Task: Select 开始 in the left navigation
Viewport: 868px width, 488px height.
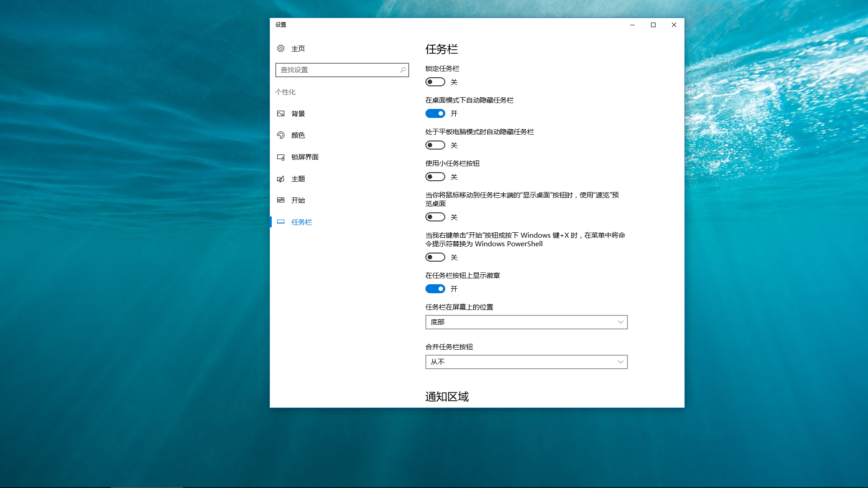Action: click(297, 200)
